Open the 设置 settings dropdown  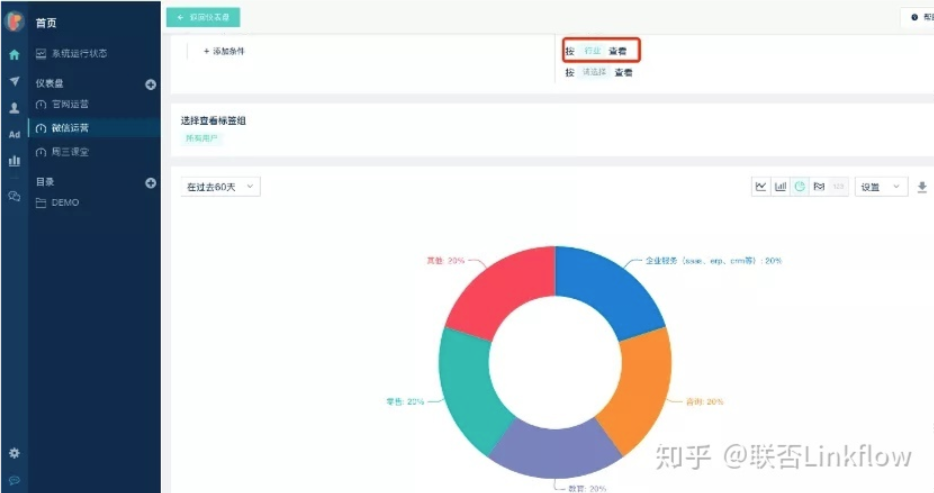click(x=881, y=187)
